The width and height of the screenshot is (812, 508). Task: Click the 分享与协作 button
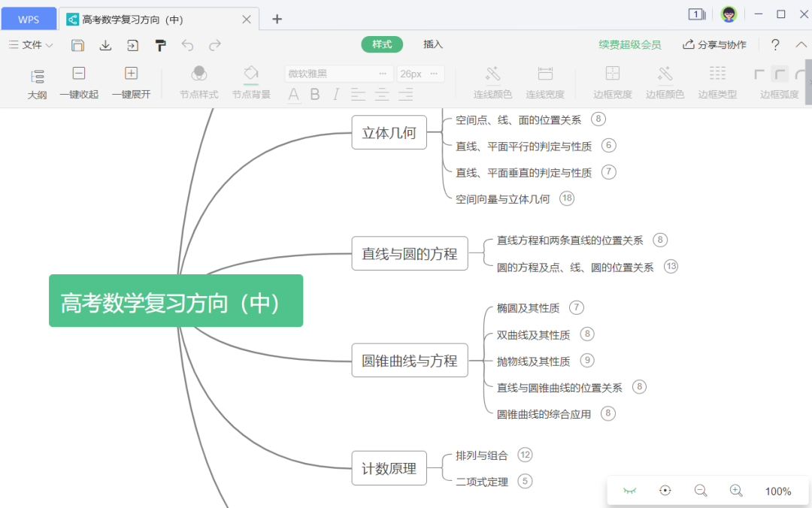(714, 45)
